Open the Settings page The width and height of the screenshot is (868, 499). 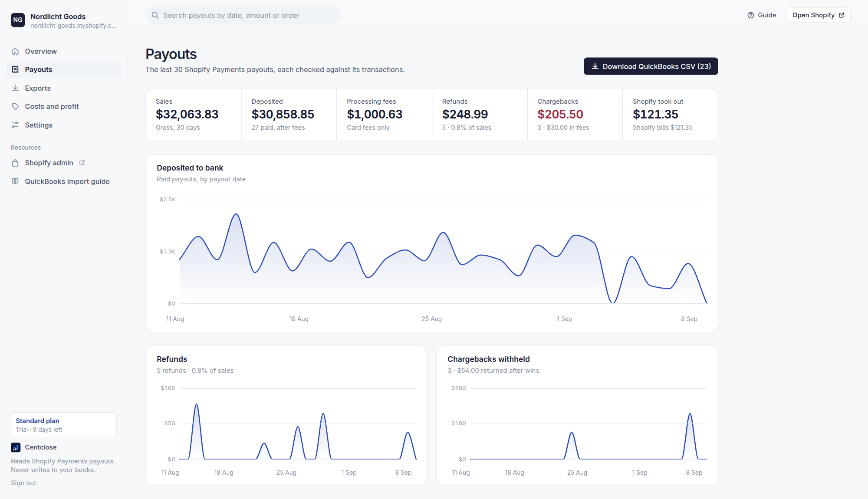(x=64, y=125)
